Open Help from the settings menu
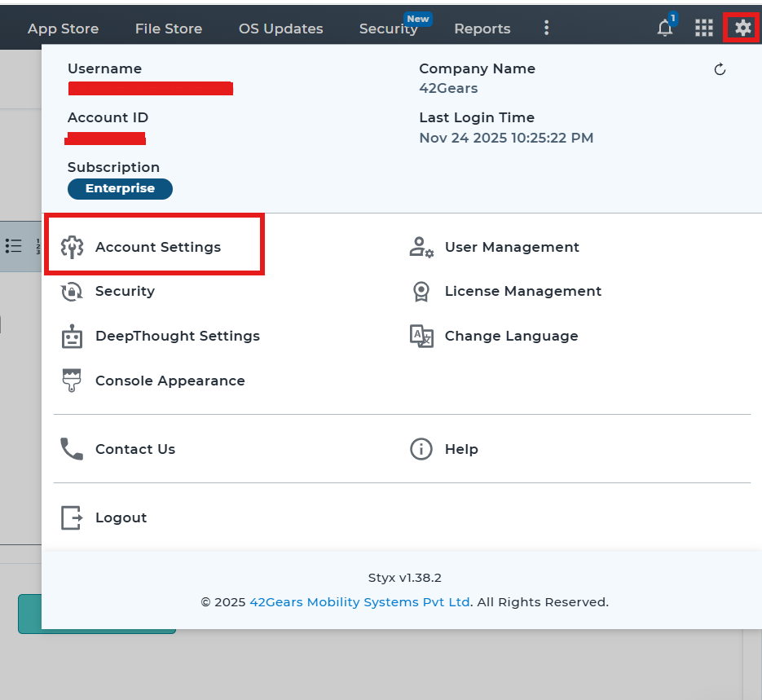Image resolution: width=762 pixels, height=700 pixels. [x=460, y=449]
